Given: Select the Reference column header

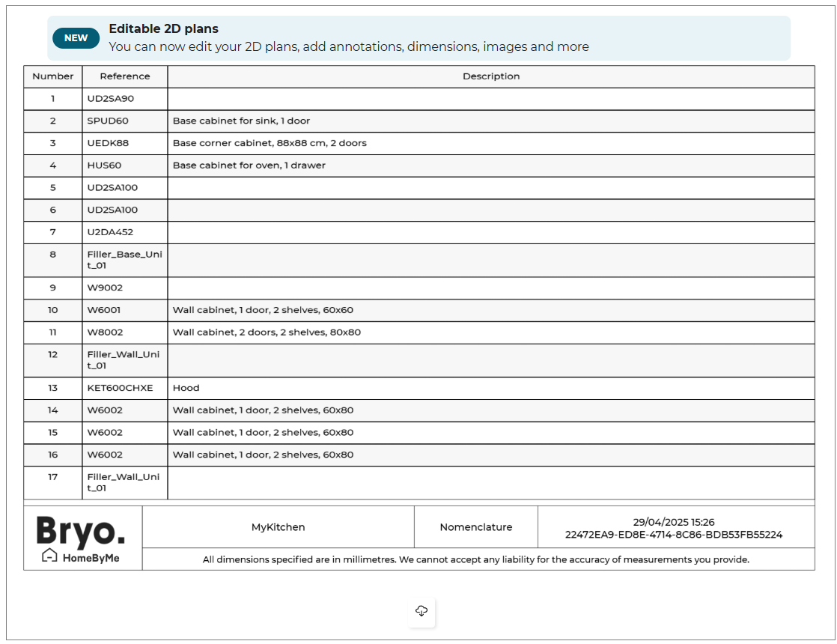Looking at the screenshot, I should (124, 76).
